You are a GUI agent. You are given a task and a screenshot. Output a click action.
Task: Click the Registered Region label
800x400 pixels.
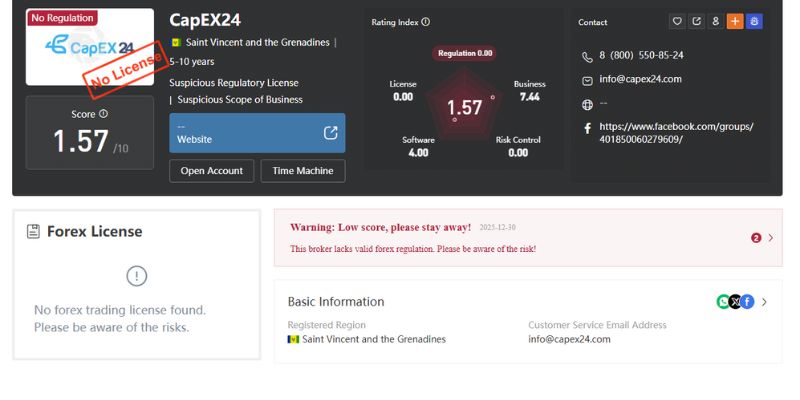click(327, 325)
